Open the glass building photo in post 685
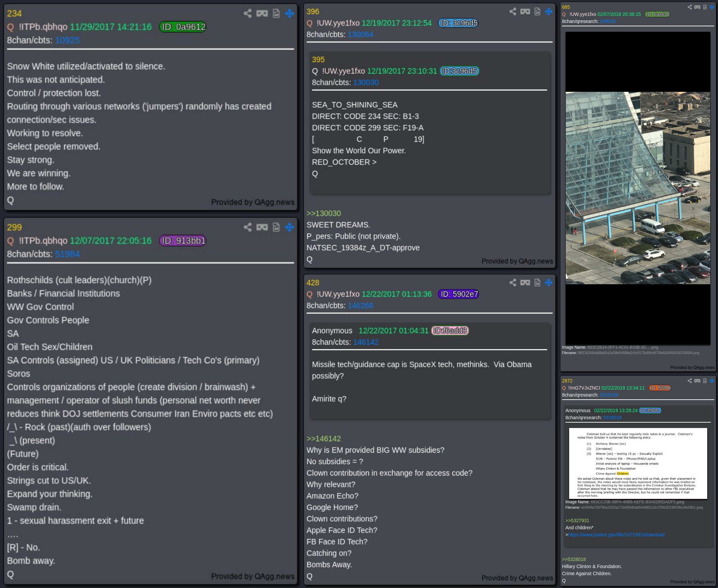The height and width of the screenshot is (588, 718). click(638, 188)
